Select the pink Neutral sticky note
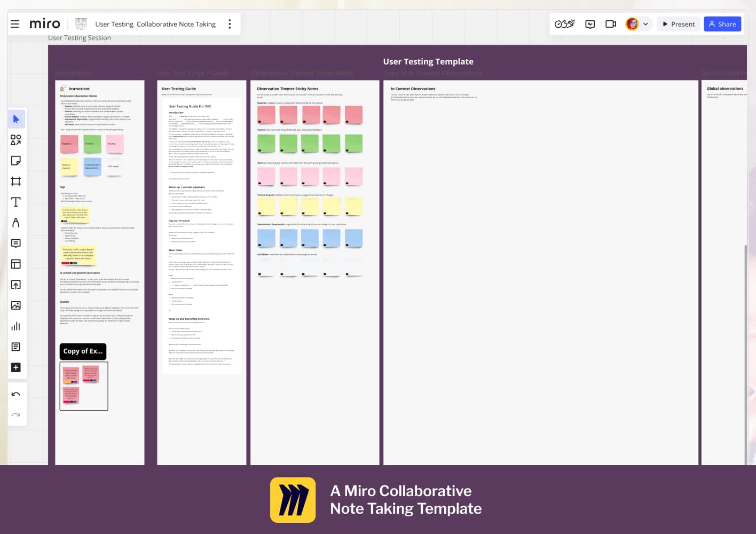756x534 pixels. click(115, 144)
